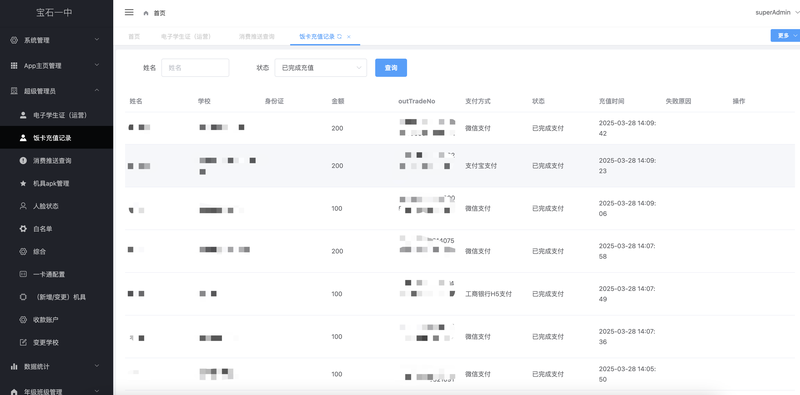800x395 pixels.
Task: Click the 身份证 column header
Action: 274,101
